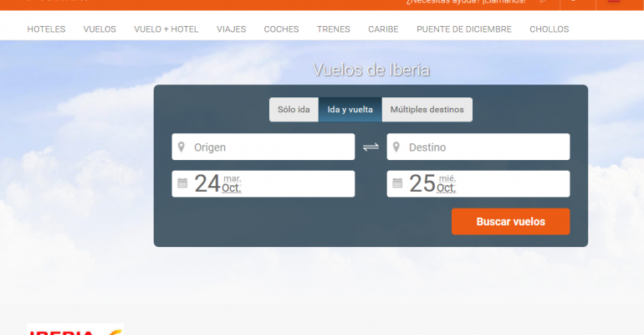This screenshot has height=335, width=644.
Task: Open the HOTELES menu item
Action: click(46, 29)
